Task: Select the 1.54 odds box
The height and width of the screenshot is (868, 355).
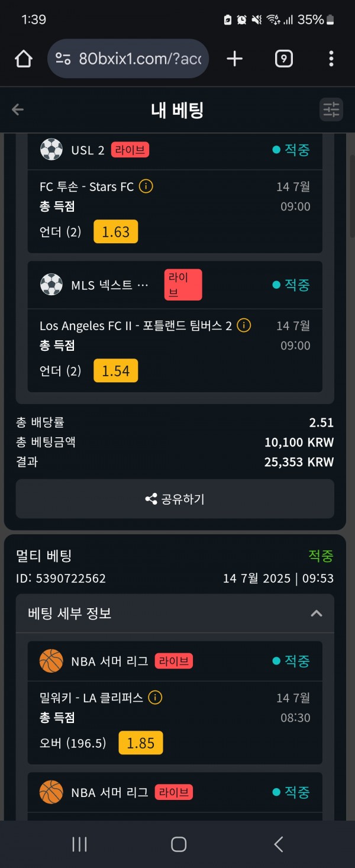Action: pyautogui.click(x=116, y=371)
